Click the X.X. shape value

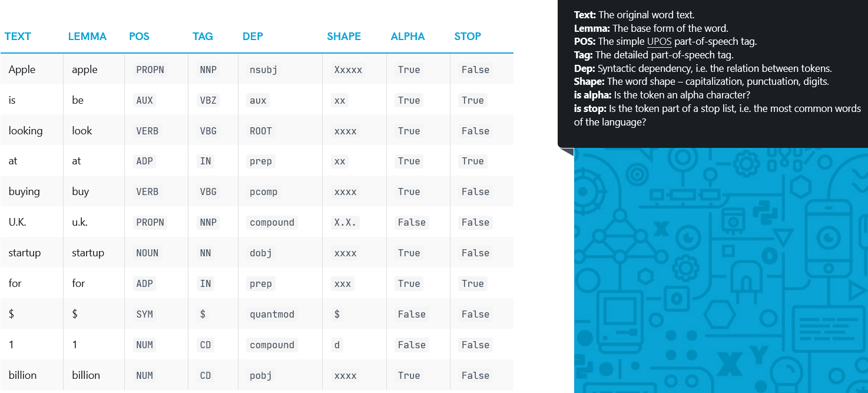click(345, 223)
